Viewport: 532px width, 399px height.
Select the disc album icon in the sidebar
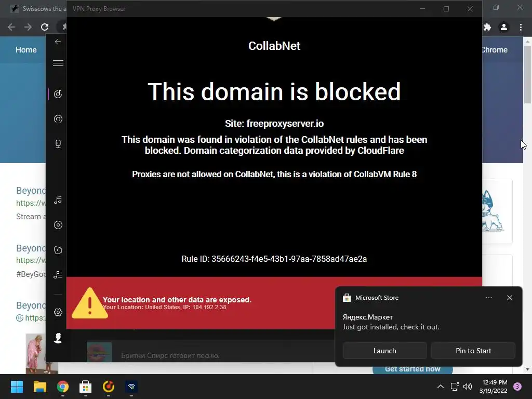pos(58,225)
